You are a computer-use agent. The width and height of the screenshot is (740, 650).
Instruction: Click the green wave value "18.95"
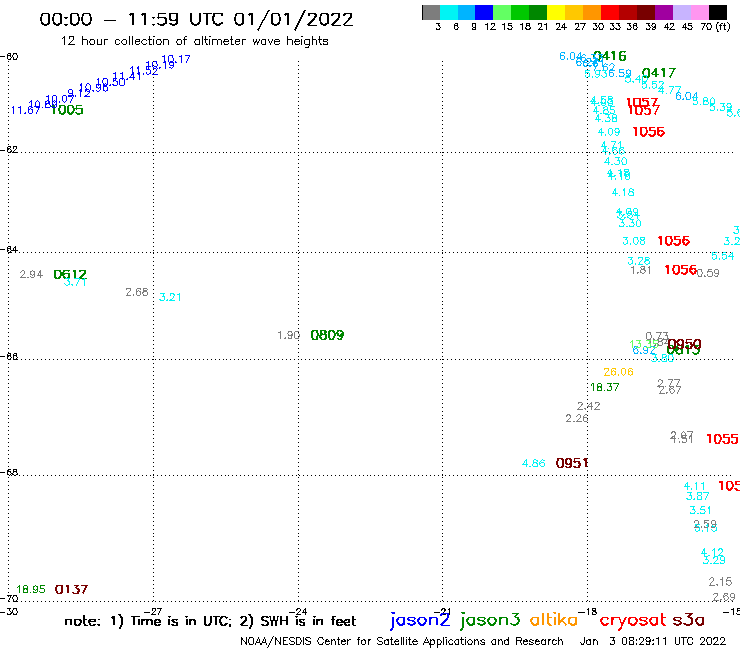pos(31,589)
